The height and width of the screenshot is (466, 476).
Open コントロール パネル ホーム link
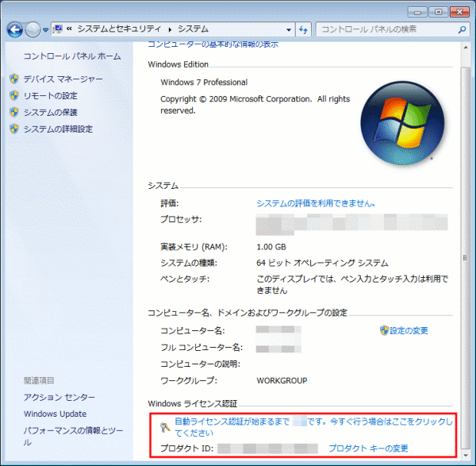[72, 56]
